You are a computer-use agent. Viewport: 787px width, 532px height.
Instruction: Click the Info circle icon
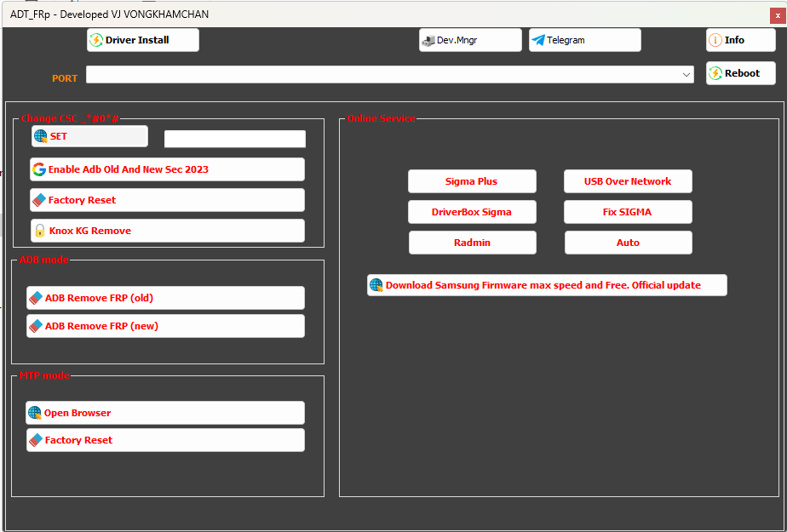tap(715, 40)
